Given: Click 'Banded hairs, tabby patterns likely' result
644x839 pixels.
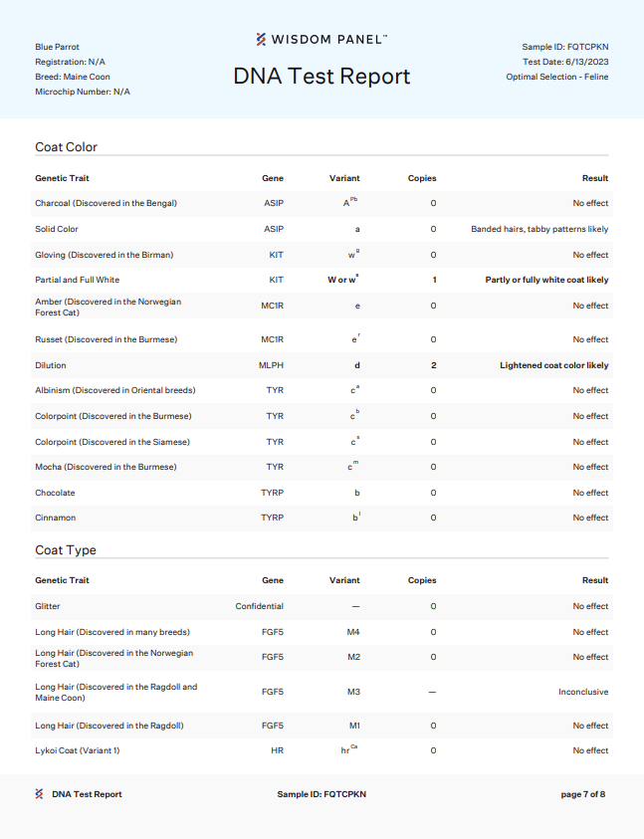Looking at the screenshot, I should (539, 229).
